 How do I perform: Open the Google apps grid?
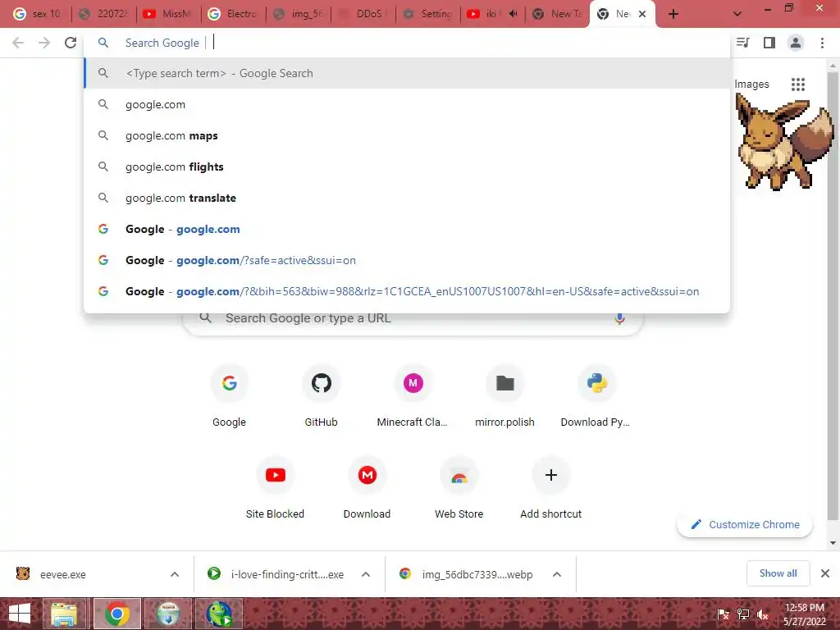pyautogui.click(x=798, y=84)
